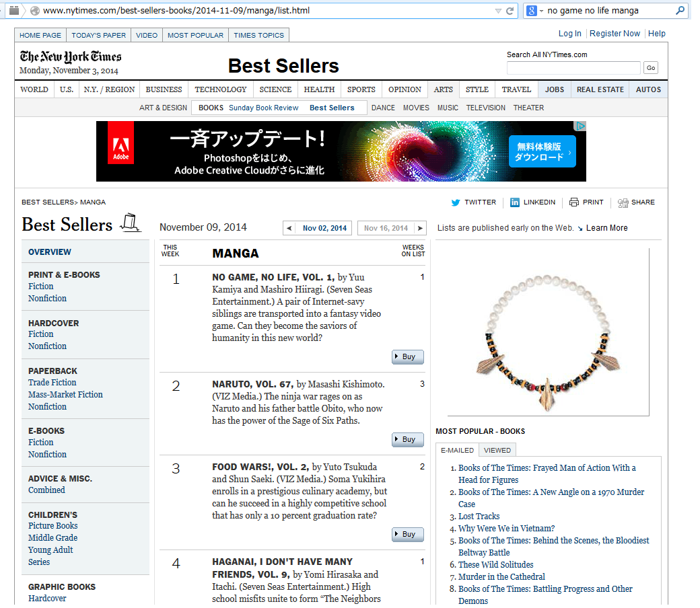This screenshot has height=608, width=700.
Task: Open the Series list
Action: click(39, 562)
